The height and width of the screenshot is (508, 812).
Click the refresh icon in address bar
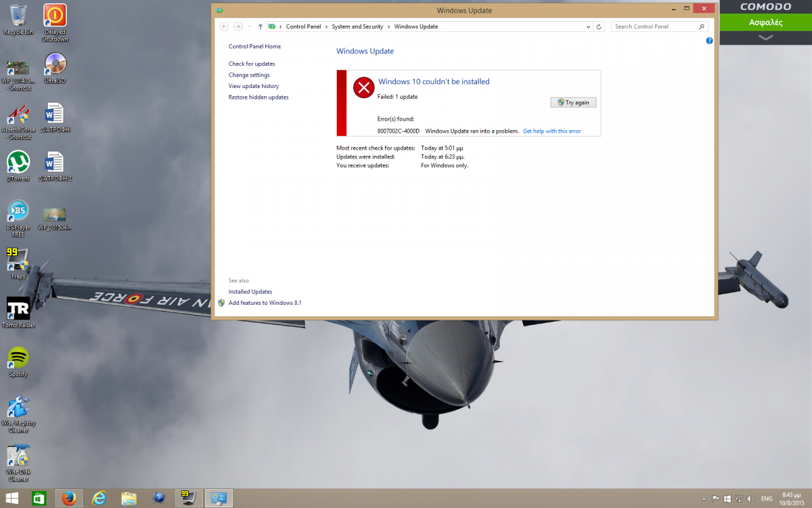[599, 26]
